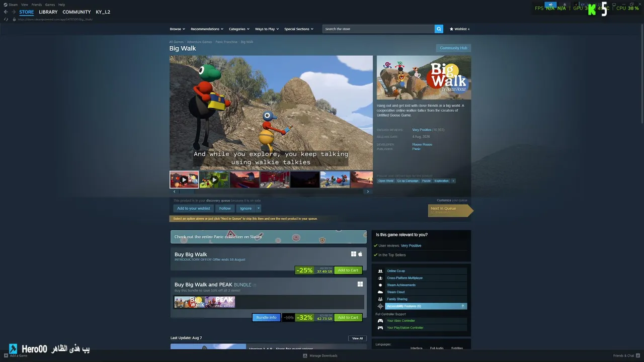Open the House House developer link
Viewport: 644px width, 362px height.
(422, 145)
